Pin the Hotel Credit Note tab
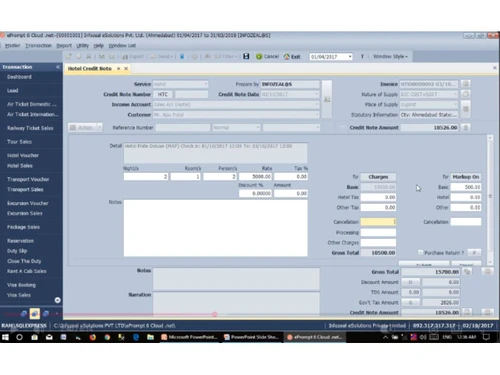The height and width of the screenshot is (375, 500). pyautogui.click(x=118, y=68)
